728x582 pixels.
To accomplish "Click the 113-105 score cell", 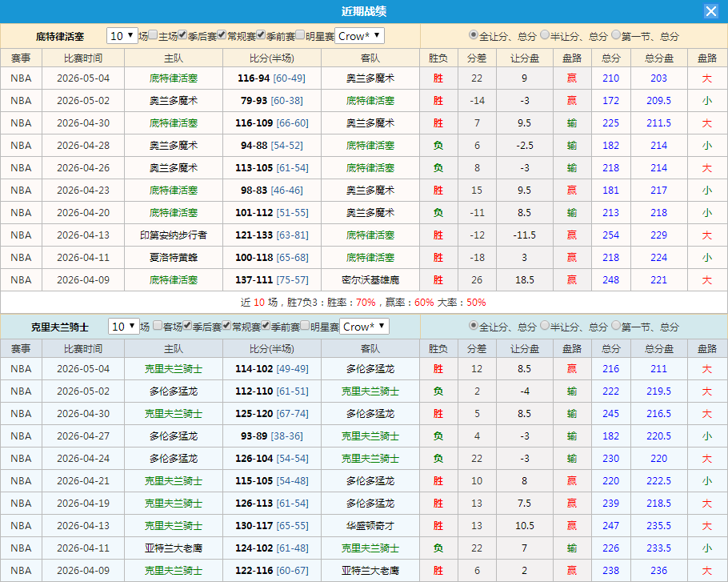I will 272,167.
